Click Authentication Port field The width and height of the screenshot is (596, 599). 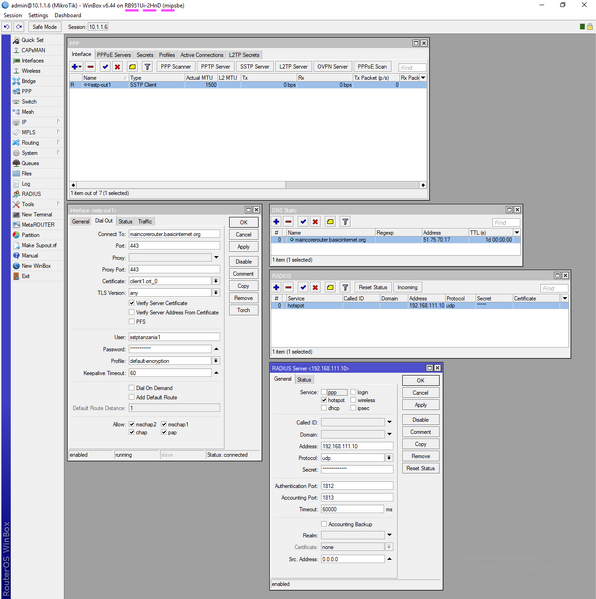[x=357, y=486]
